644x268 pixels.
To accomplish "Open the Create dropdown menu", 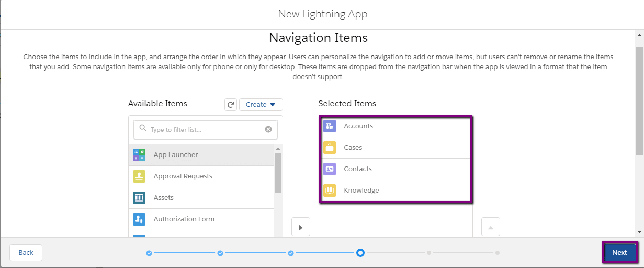I will [261, 105].
